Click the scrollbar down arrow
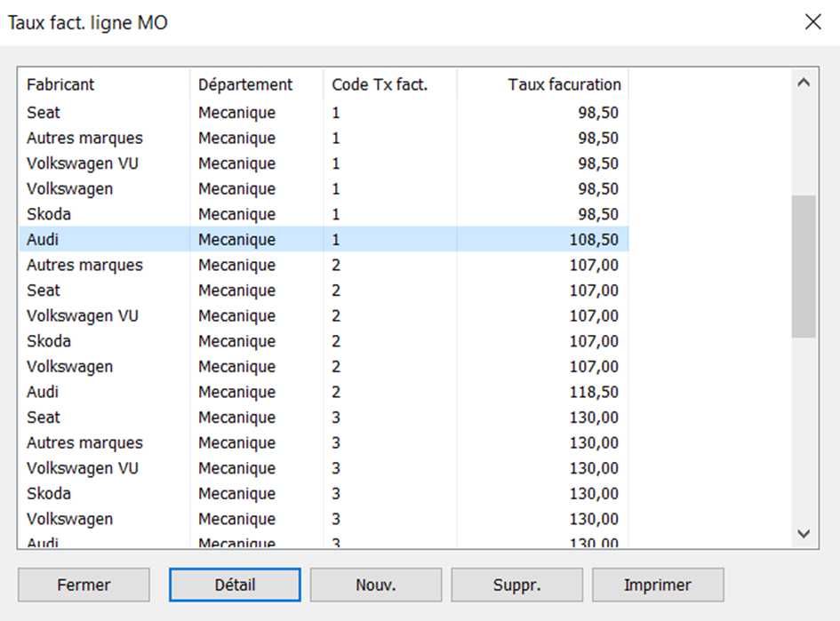This screenshot has width=840, height=621. [804, 533]
